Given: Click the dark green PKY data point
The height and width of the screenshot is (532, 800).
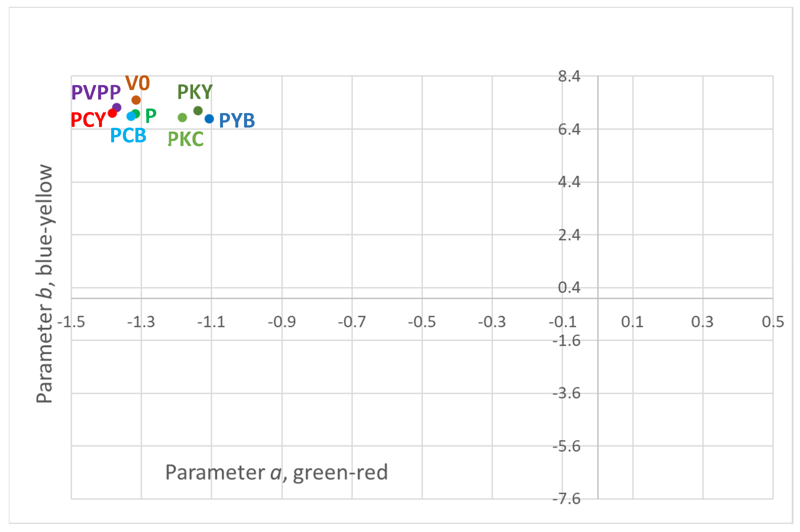Looking at the screenshot, I should pos(198,111).
